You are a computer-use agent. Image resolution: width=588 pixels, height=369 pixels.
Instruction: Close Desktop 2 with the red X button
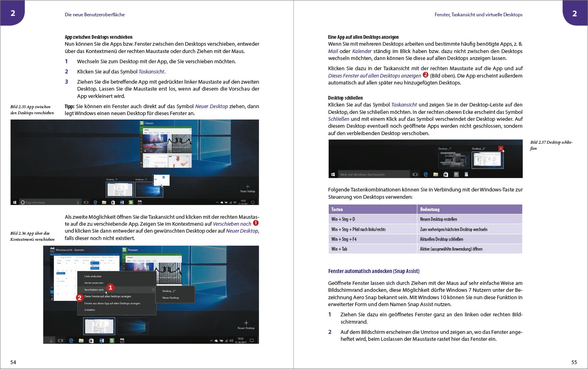[x=501, y=149]
